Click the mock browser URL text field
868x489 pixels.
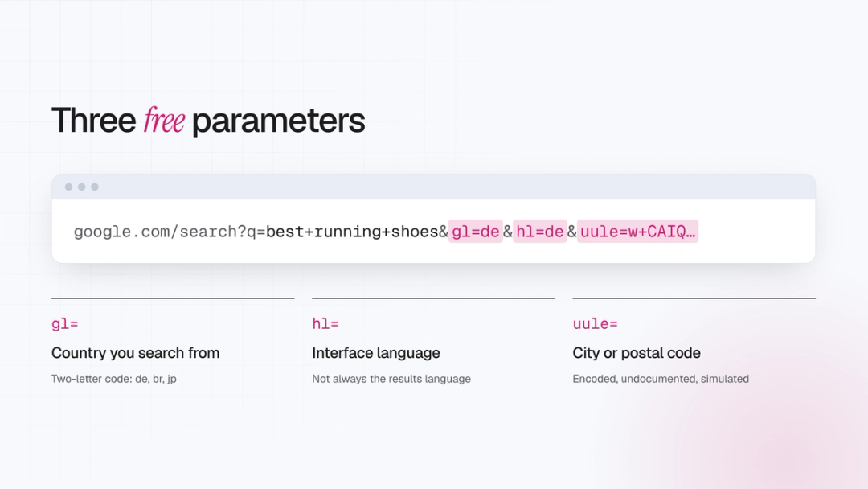(x=433, y=232)
